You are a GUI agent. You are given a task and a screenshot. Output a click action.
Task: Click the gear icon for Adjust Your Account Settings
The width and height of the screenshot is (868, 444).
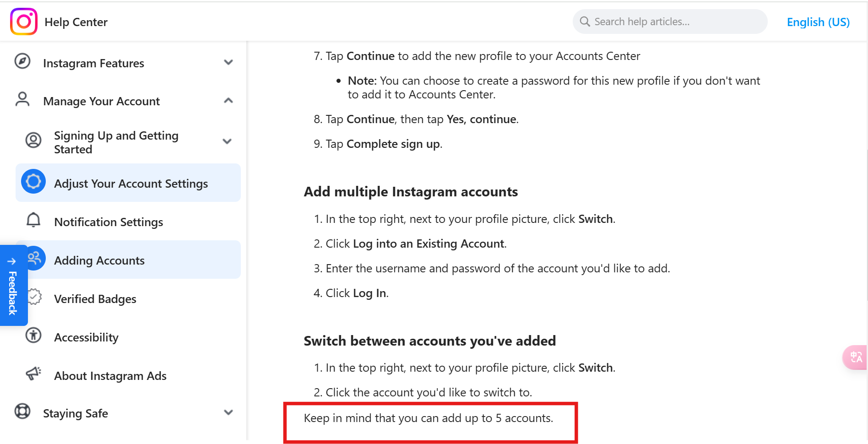coord(33,181)
